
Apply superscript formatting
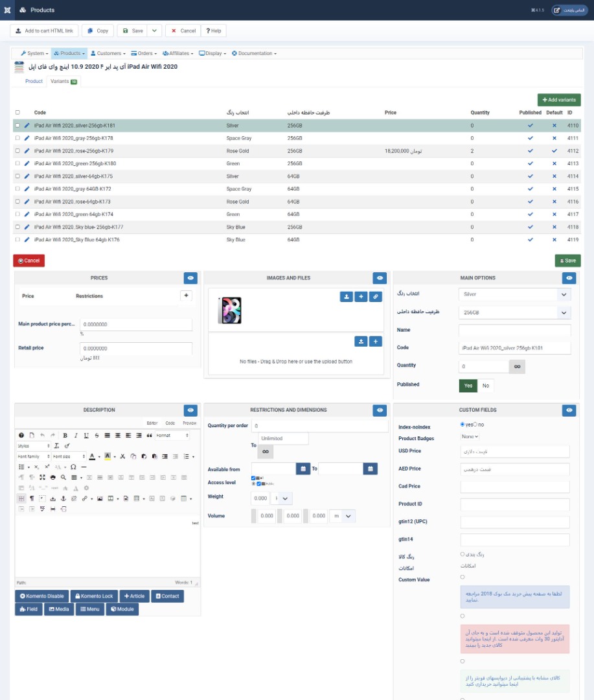47,467
